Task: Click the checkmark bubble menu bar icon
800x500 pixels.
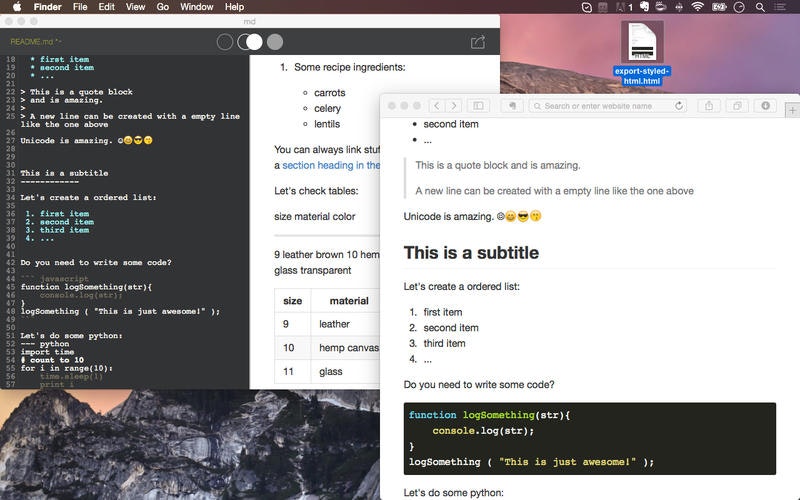Action: coord(587,7)
